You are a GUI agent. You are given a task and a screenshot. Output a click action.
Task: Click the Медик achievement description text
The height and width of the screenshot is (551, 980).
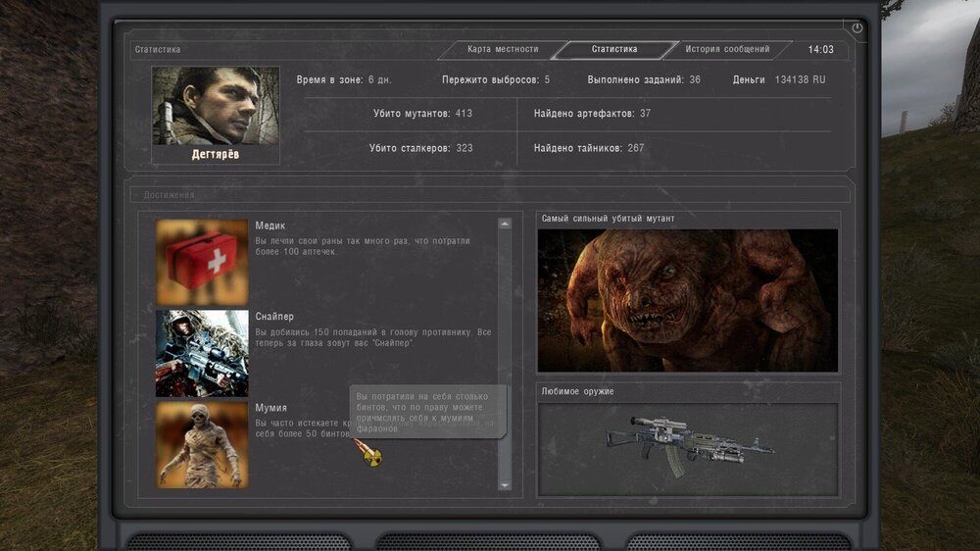pyautogui.click(x=363, y=246)
